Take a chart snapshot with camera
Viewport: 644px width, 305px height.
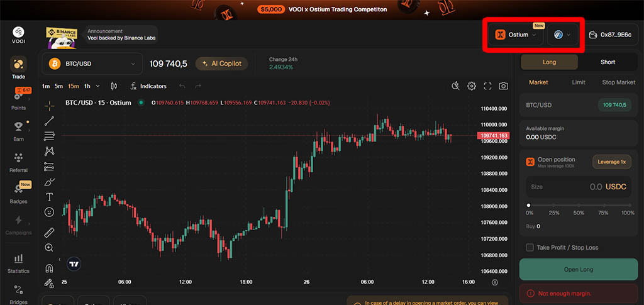pos(503,86)
